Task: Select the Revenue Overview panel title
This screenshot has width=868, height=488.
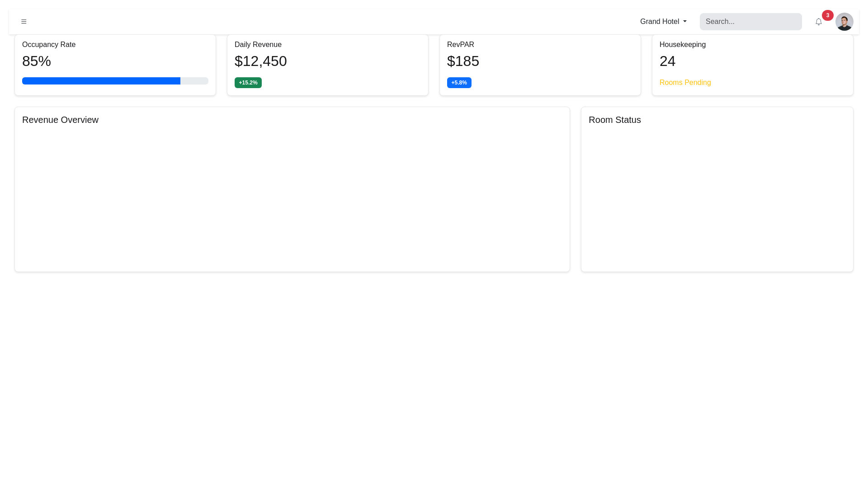Action: pyautogui.click(x=60, y=120)
